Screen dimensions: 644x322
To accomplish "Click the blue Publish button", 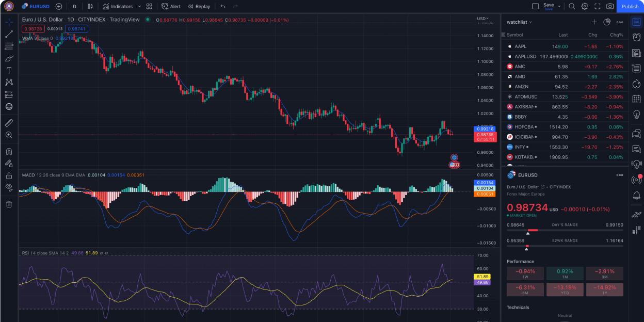I will (x=630, y=6).
